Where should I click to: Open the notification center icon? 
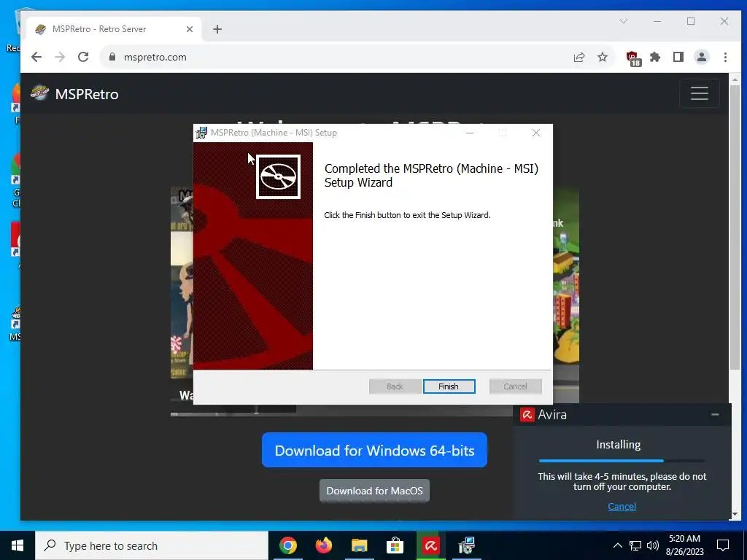723,545
